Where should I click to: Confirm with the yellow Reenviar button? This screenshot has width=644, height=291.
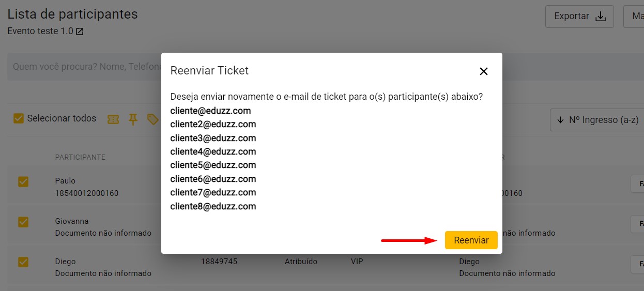pos(471,240)
